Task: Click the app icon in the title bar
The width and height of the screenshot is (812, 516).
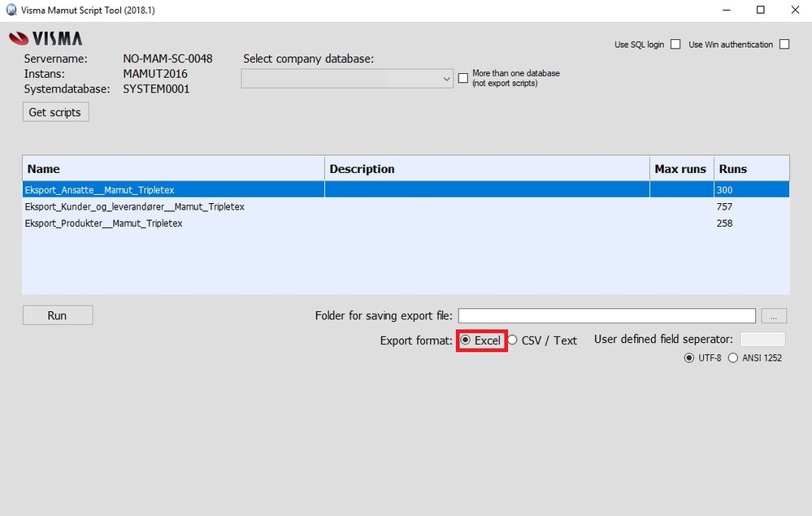Action: [11, 10]
